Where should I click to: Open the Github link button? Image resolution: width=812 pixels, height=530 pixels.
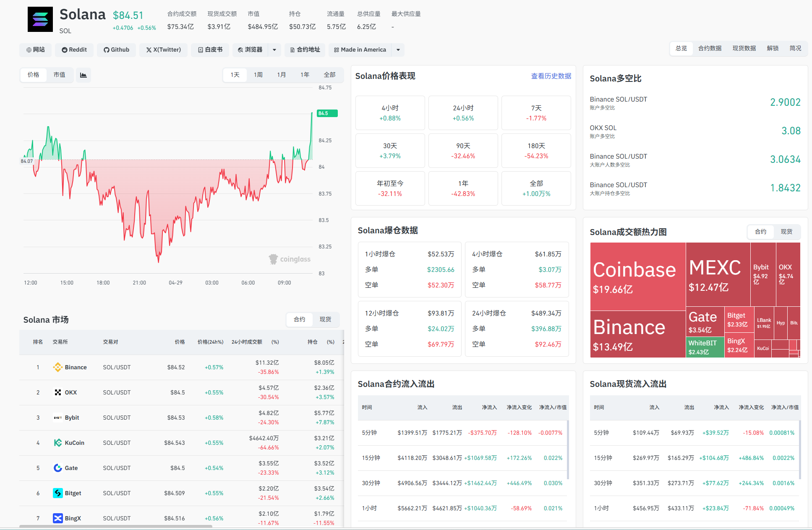[116, 50]
